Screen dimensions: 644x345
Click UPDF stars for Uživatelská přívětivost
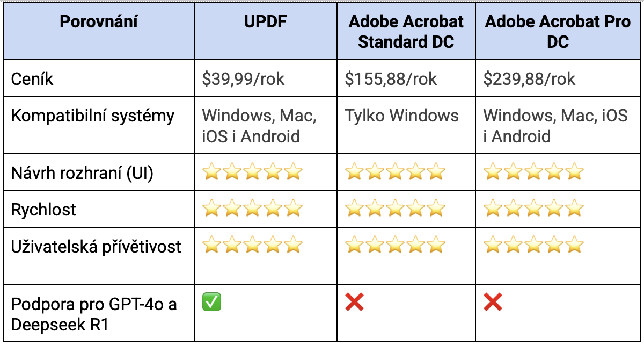point(253,245)
